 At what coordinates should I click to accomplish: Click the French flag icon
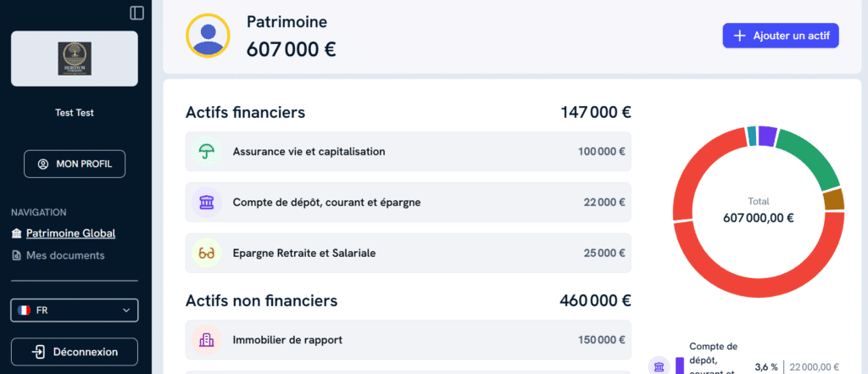click(24, 310)
